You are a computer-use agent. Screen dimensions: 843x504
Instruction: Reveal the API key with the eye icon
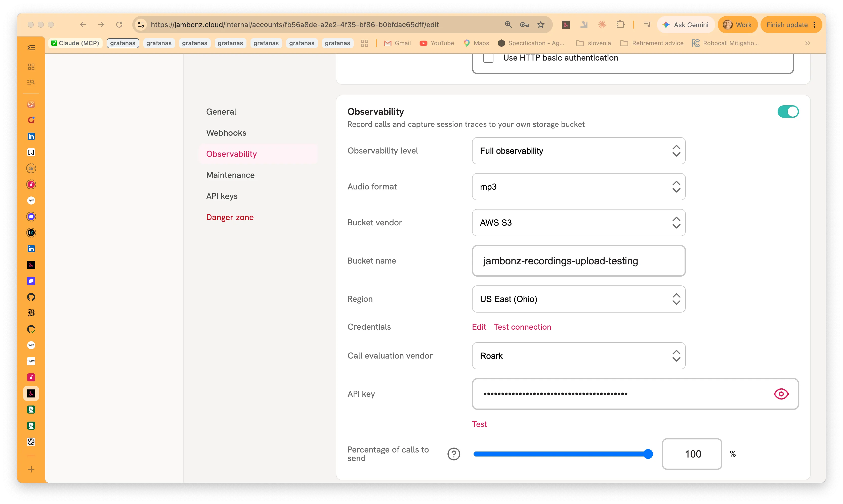tap(781, 394)
